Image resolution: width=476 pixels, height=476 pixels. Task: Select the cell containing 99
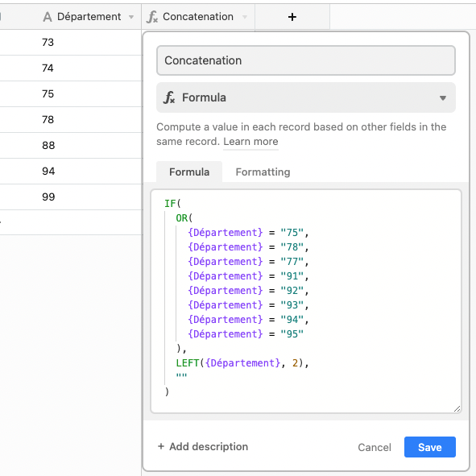click(x=70, y=197)
